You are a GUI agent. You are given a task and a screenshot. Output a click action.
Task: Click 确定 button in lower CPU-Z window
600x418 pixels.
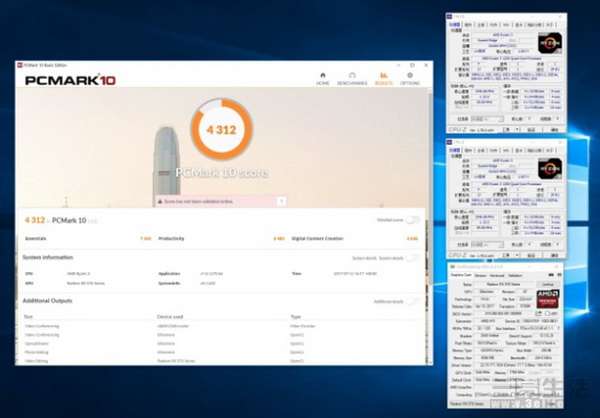click(x=554, y=255)
